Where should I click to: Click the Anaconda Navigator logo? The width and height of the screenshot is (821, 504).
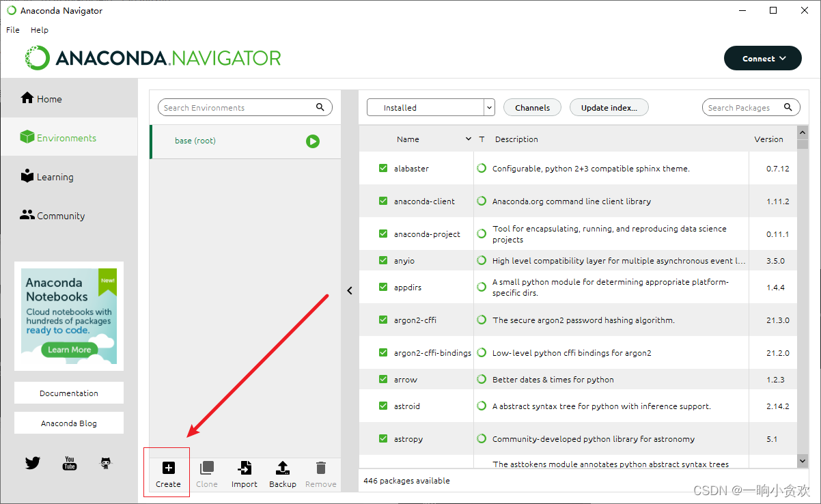(x=153, y=58)
